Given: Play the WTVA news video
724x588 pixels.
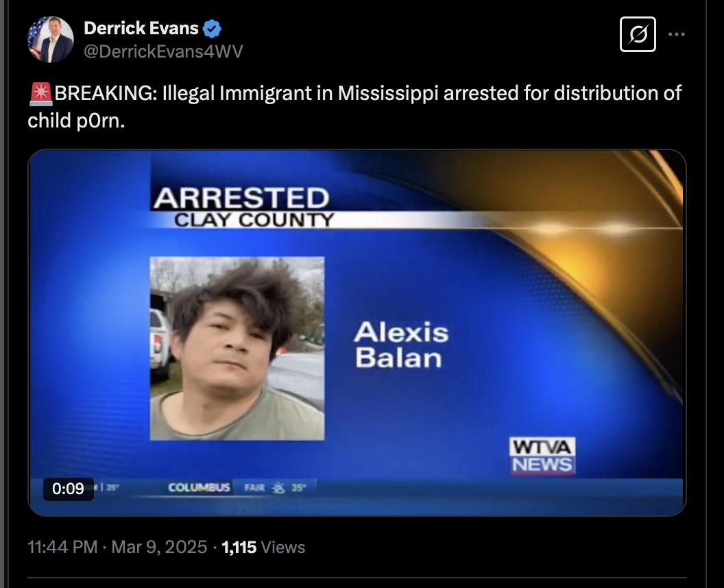Looking at the screenshot, I should (357, 332).
